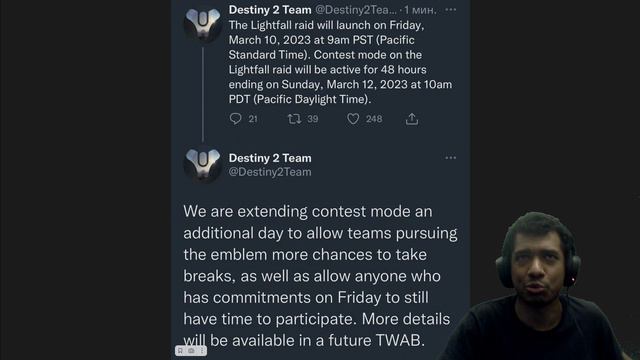The width and height of the screenshot is (640, 360).
Task: Click the Destiny 2 Team avatar on the first tweet
Action: coord(202,25)
